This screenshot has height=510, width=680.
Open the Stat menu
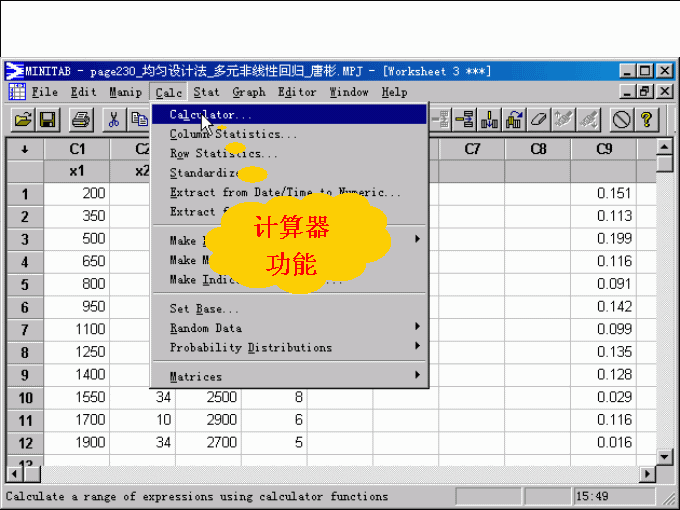point(206,92)
